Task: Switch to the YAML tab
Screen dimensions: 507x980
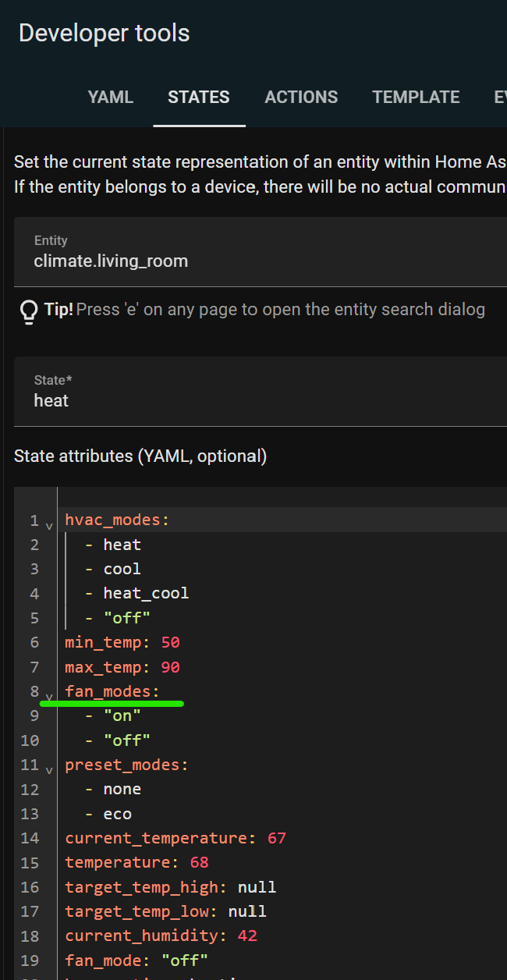Action: [110, 97]
